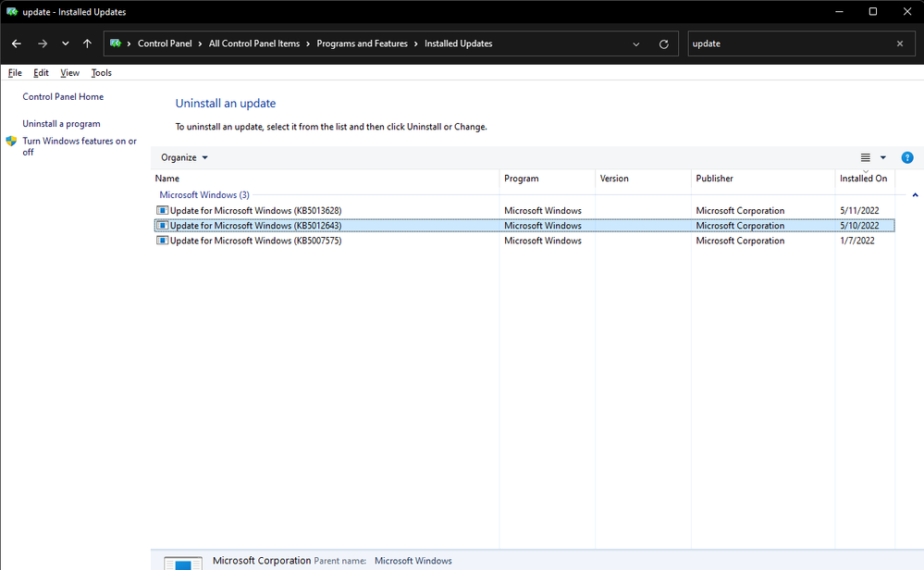Click the Control Panel icon in the address bar
924x570 pixels.
coord(116,43)
